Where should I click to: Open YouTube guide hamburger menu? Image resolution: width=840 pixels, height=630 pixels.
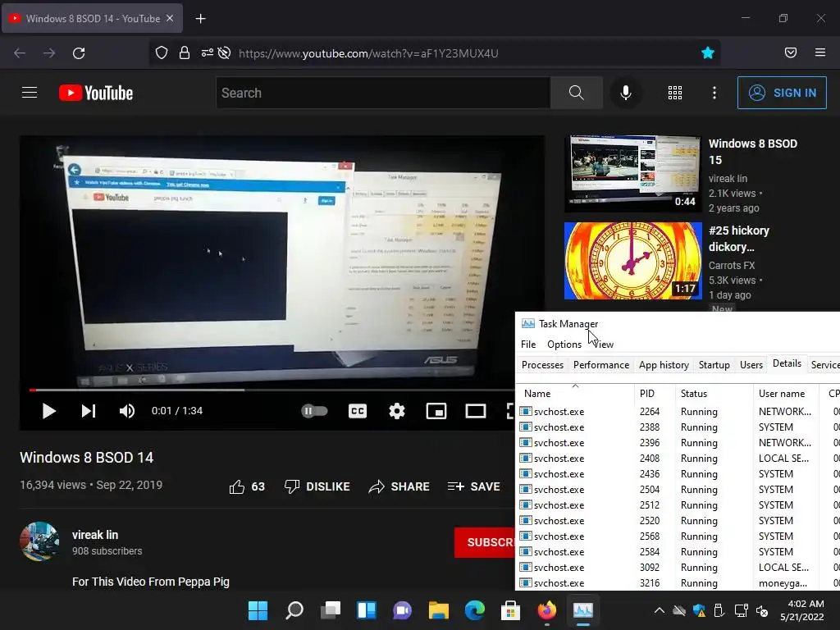tap(30, 93)
